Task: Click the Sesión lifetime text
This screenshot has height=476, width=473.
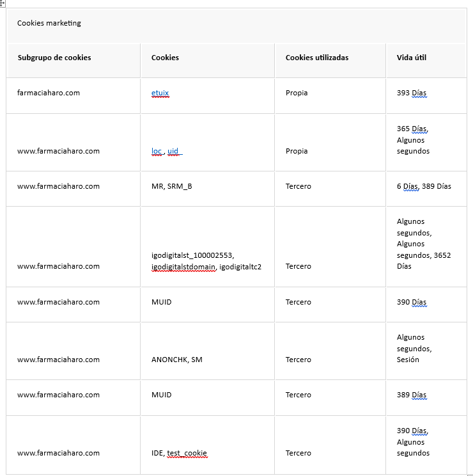Action: [408, 360]
